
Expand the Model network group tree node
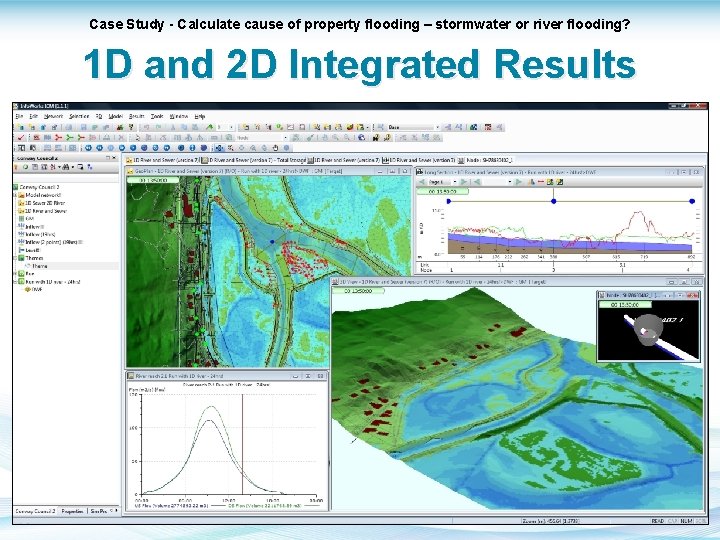point(15,195)
